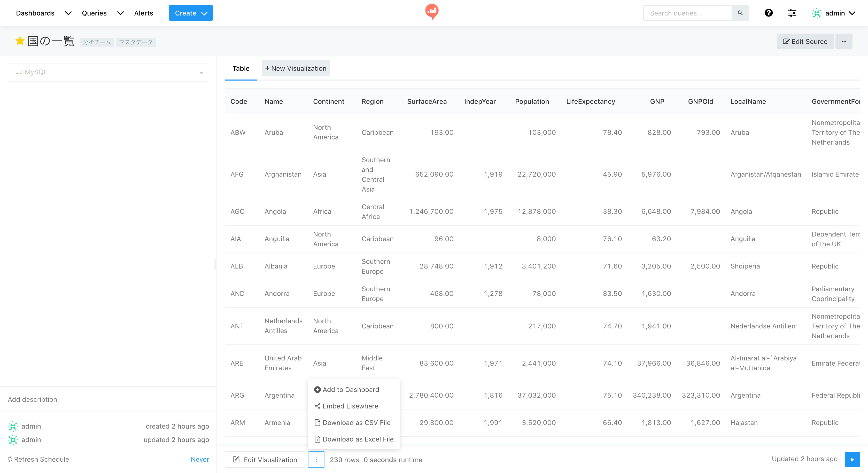868x473 pixels.
Task: Click the Edit Source button
Action: [805, 41]
